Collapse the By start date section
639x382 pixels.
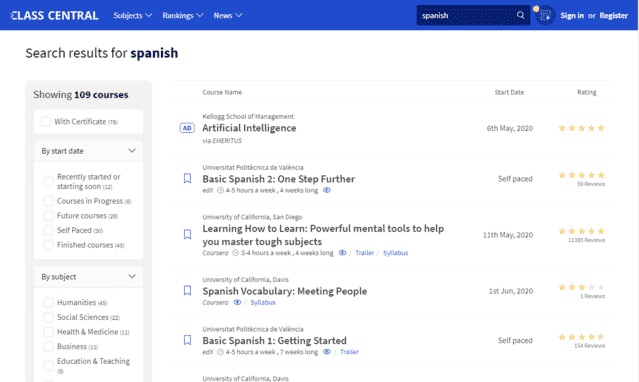coord(88,151)
